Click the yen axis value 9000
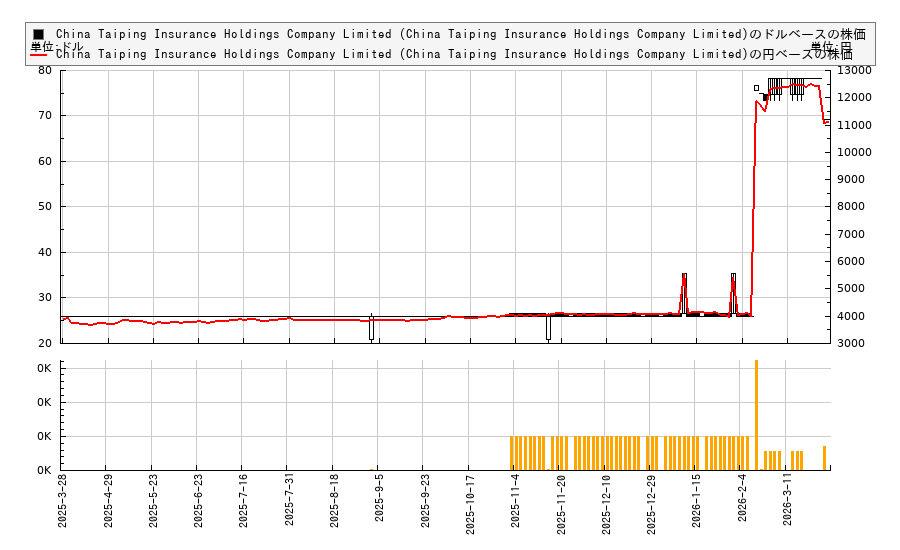The image size is (900, 550). pos(851,179)
